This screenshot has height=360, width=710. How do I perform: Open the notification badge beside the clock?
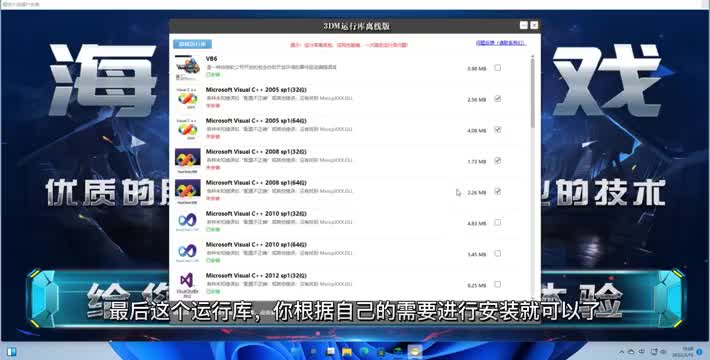point(700,351)
